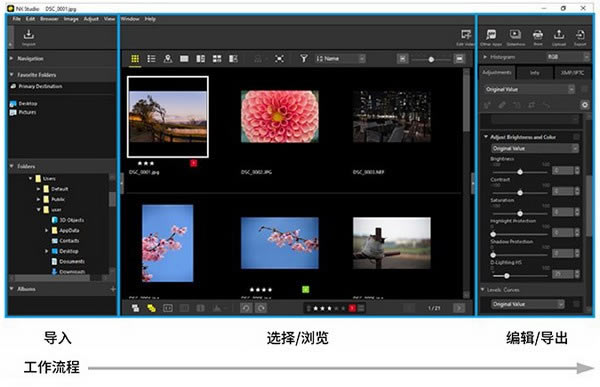Click the Export icon
The height and width of the screenshot is (387, 600).
pos(580,35)
